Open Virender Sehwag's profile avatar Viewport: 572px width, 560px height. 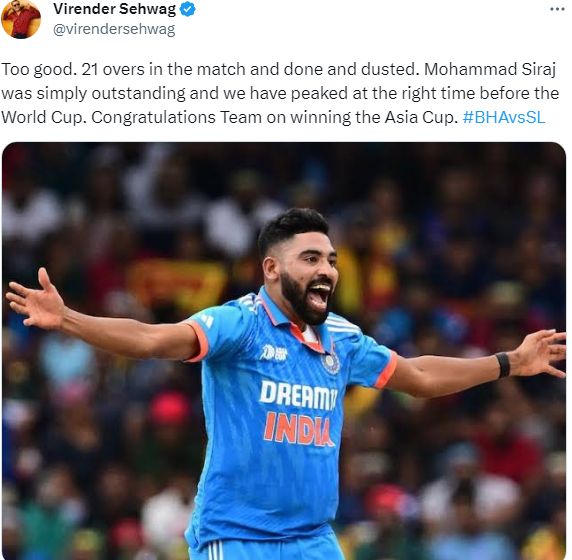[x=21, y=19]
